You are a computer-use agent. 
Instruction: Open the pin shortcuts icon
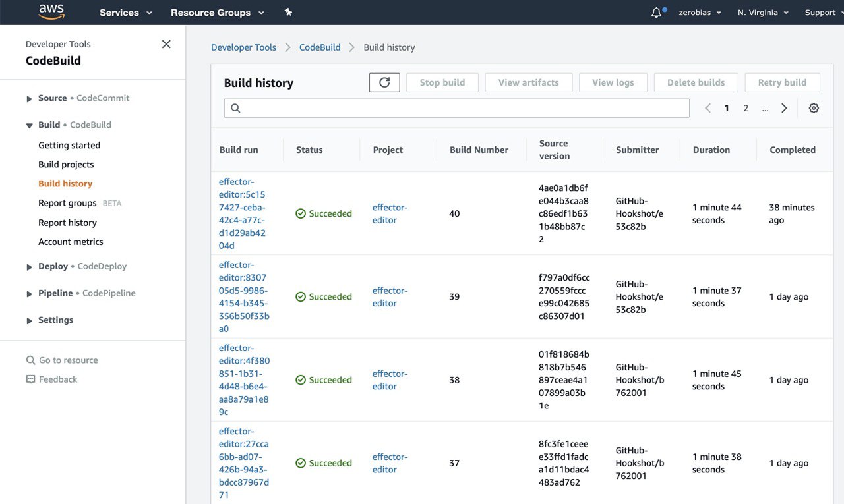pos(288,13)
